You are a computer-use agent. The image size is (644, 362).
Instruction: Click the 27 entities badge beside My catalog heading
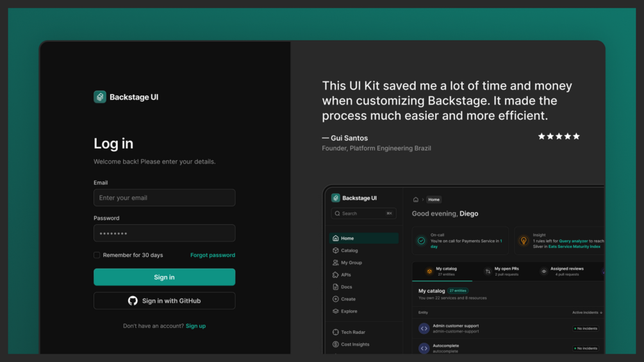[458, 291]
